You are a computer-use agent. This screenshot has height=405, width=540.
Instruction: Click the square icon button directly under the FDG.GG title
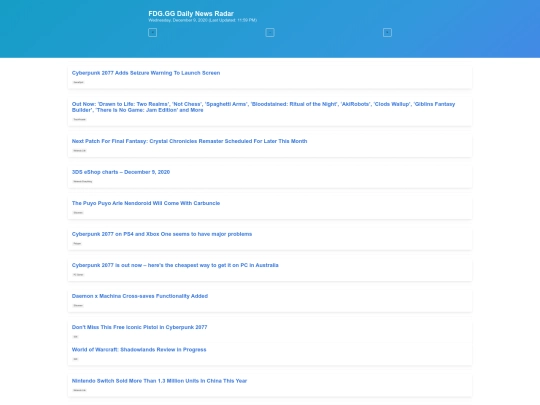tap(152, 32)
